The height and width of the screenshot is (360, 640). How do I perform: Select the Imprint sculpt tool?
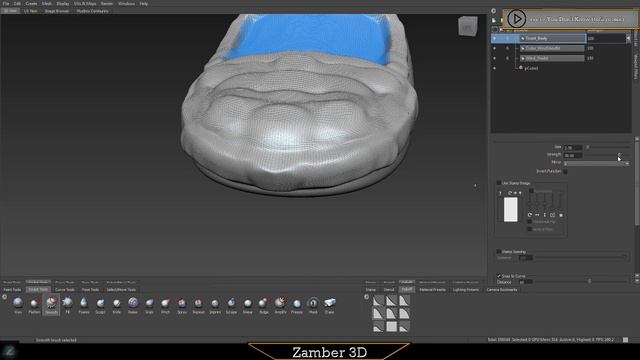(x=215, y=305)
